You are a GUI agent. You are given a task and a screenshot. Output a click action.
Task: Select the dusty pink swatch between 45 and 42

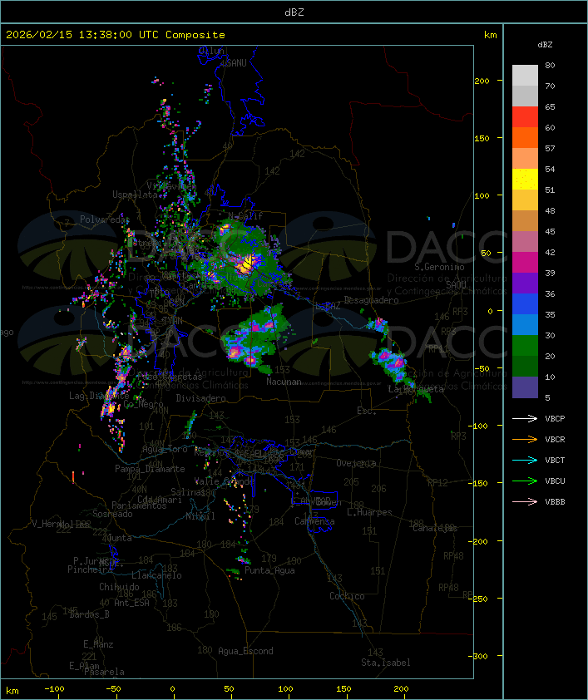pyautogui.click(x=525, y=242)
